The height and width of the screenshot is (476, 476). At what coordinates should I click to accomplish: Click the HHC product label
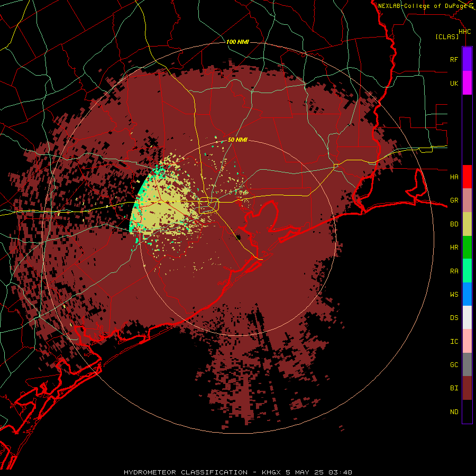pos(464,32)
